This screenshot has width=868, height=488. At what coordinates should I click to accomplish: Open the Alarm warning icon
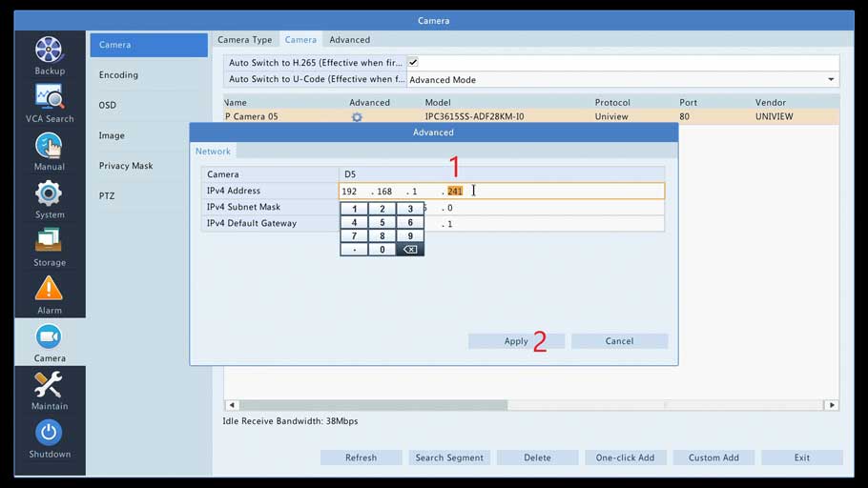click(49, 288)
